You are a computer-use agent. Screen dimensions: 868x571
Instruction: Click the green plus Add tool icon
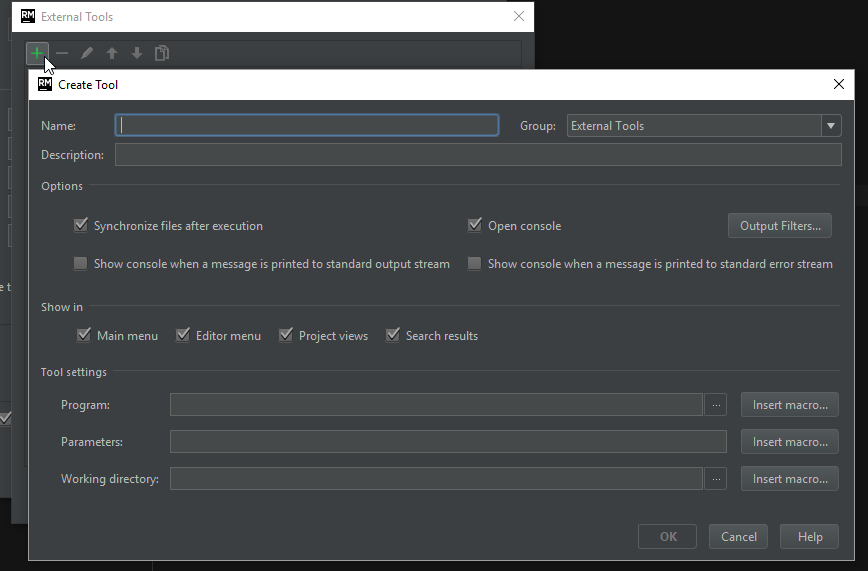pos(37,53)
